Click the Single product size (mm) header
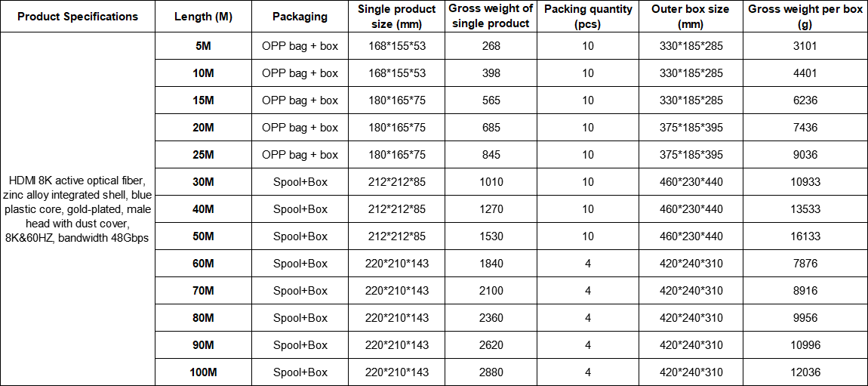Viewport: 868px width, 386px height. pyautogui.click(x=397, y=17)
